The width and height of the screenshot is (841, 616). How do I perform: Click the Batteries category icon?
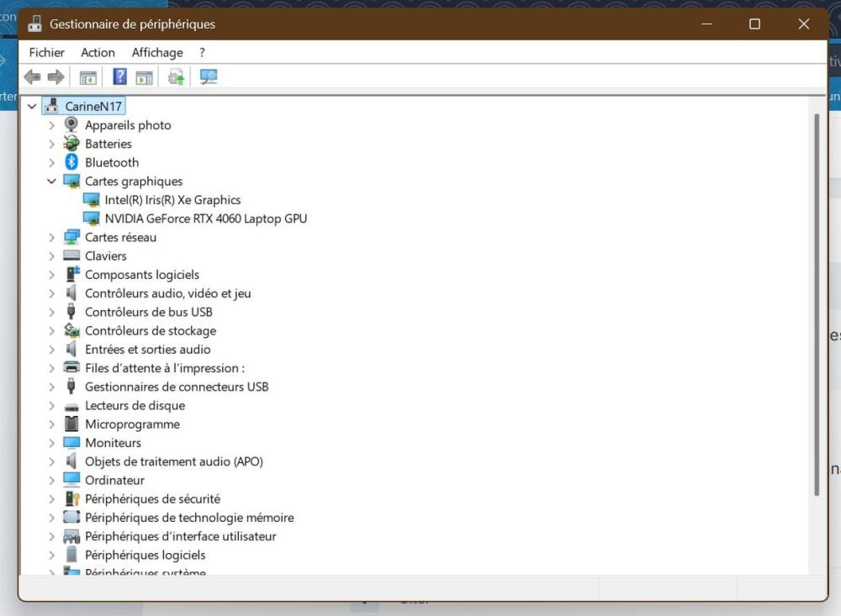coord(71,144)
